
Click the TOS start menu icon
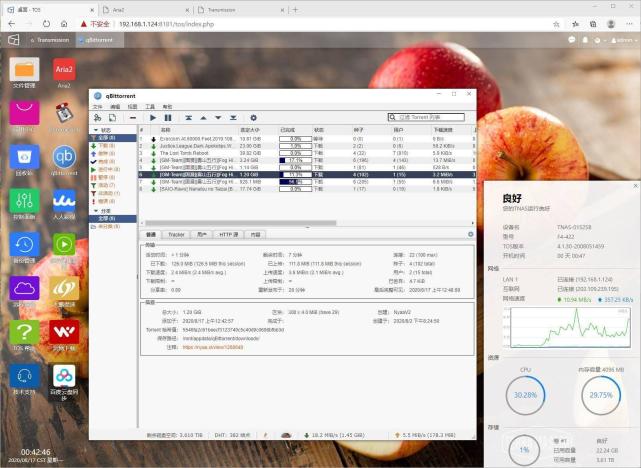[x=13, y=40]
